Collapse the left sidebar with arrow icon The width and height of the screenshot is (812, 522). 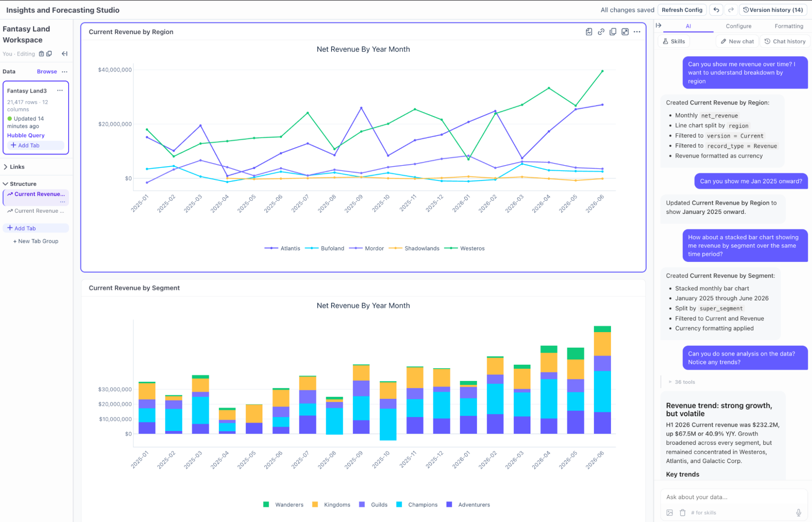click(65, 54)
